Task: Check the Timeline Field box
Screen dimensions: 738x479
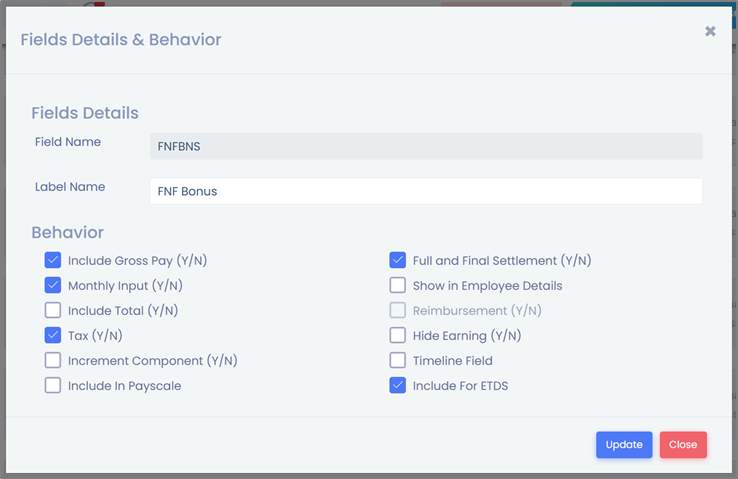Action: (x=398, y=361)
